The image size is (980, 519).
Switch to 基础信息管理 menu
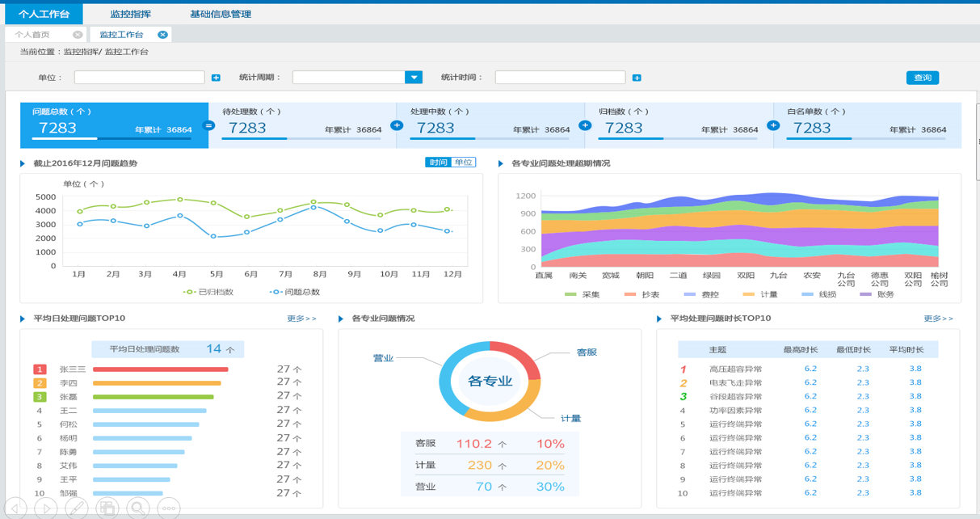click(220, 14)
